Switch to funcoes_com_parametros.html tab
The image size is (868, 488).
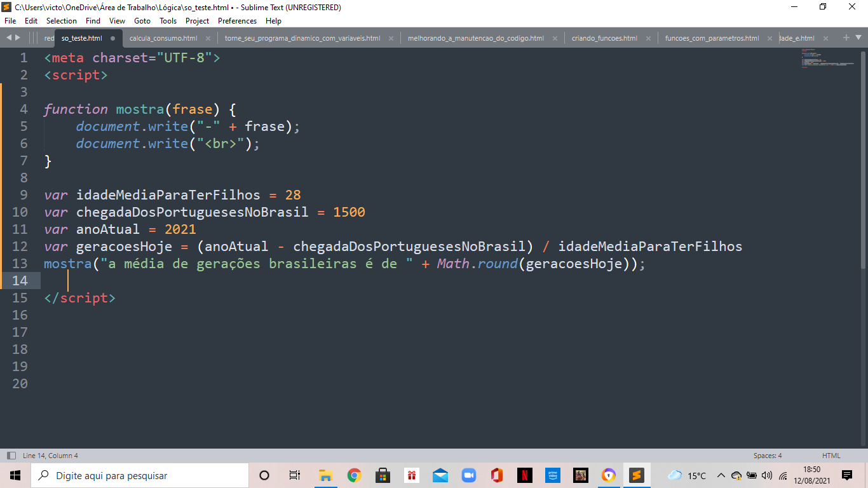pyautogui.click(x=712, y=38)
